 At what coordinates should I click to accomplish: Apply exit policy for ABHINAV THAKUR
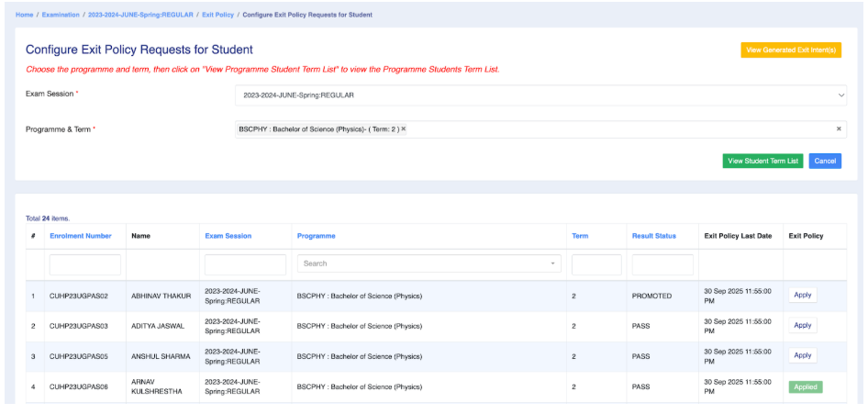coord(802,296)
